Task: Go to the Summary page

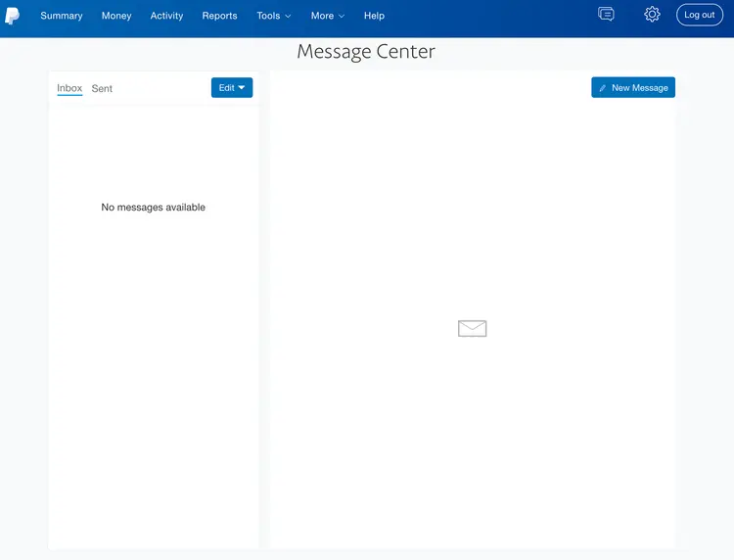Action: click(x=62, y=16)
